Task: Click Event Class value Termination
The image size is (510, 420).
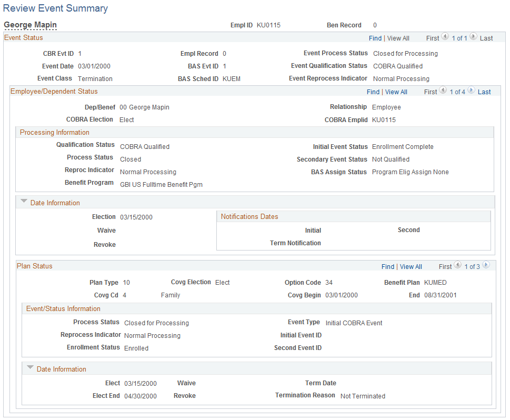Action: (x=95, y=79)
